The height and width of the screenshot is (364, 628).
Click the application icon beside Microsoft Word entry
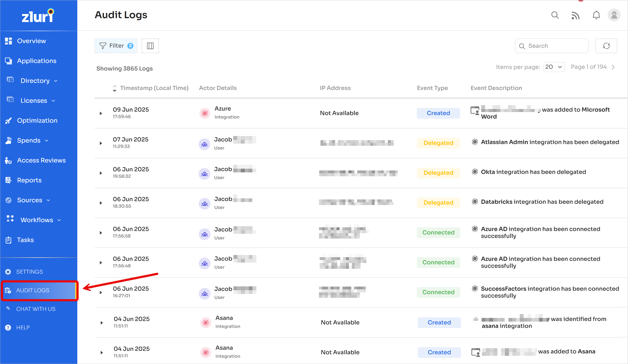pos(475,111)
